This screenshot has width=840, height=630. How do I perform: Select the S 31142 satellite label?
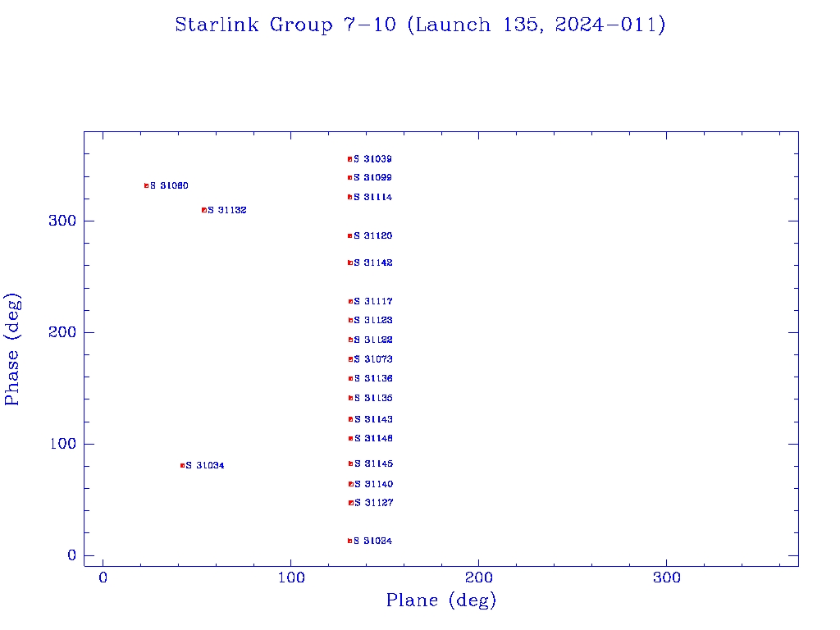(373, 262)
